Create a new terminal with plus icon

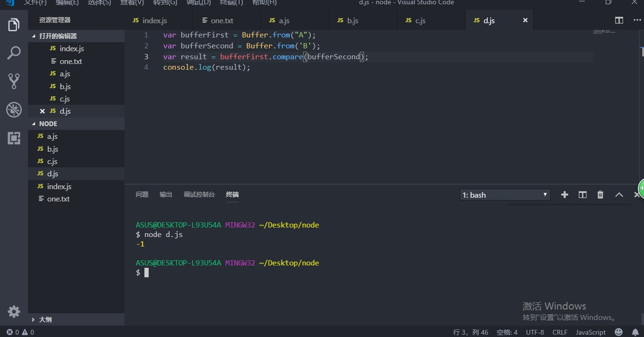[564, 195]
